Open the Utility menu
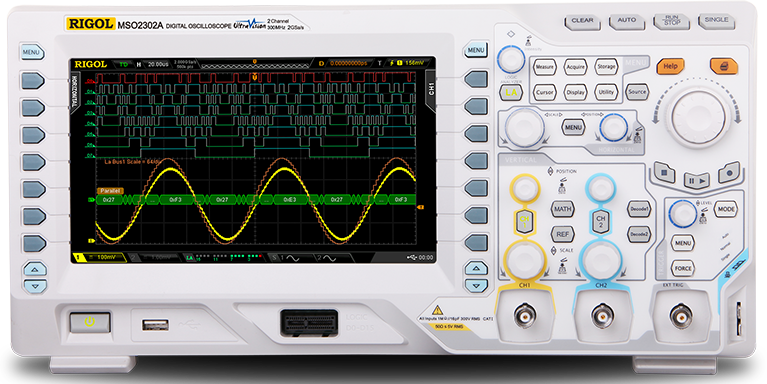Viewport: 767px width, 384px height. 606,92
